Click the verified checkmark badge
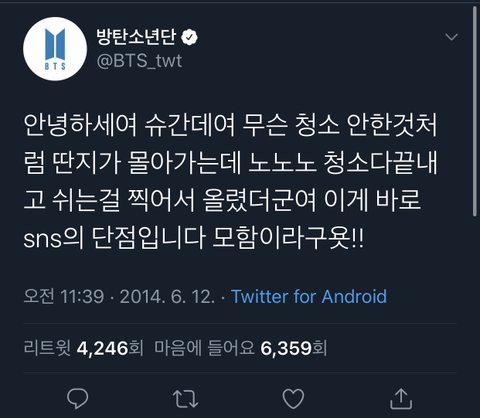Image resolution: width=480 pixels, height=418 pixels. (189, 37)
